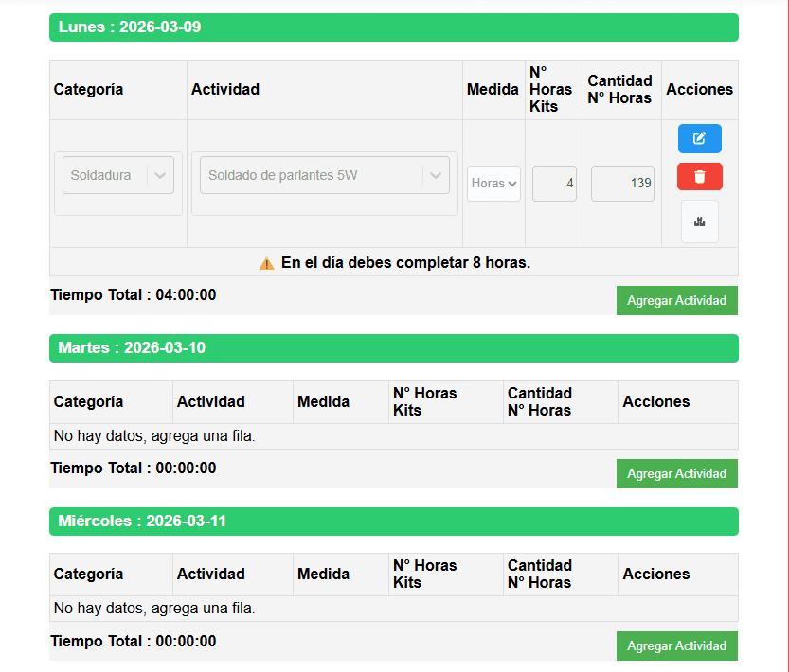Click the Categoría column header in Lunes table
This screenshot has height=672, width=789.
click(x=88, y=90)
